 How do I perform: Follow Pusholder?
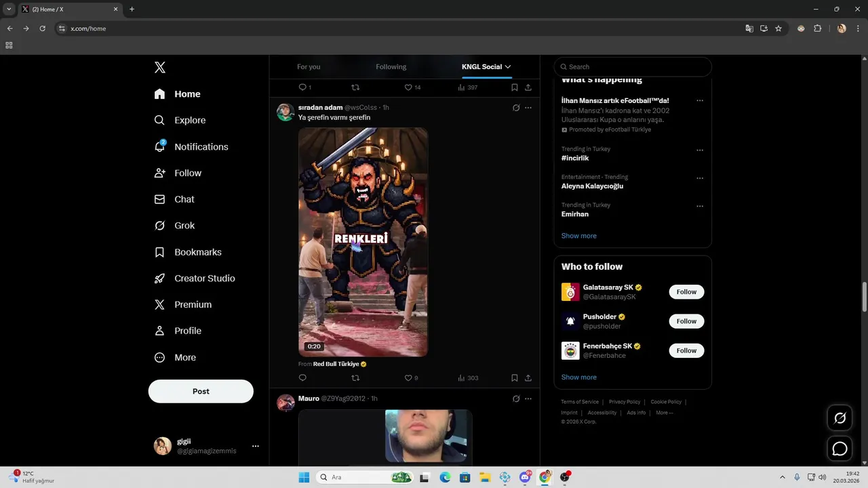pos(686,321)
